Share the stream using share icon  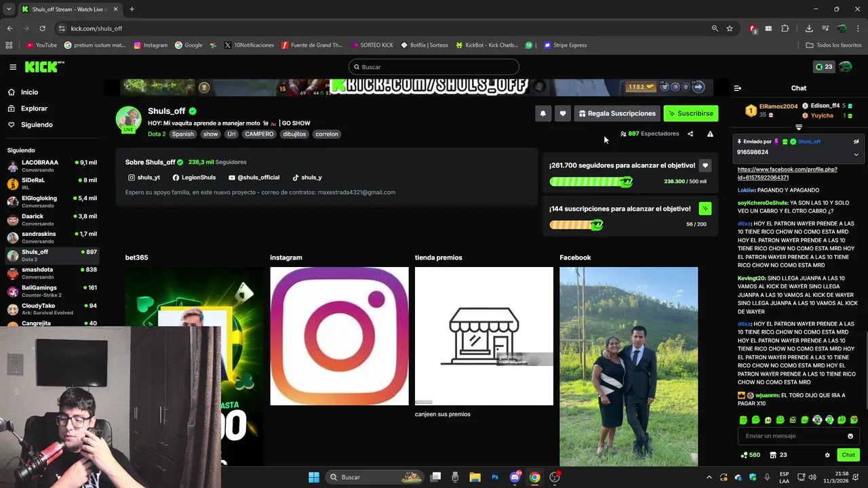[690, 134]
